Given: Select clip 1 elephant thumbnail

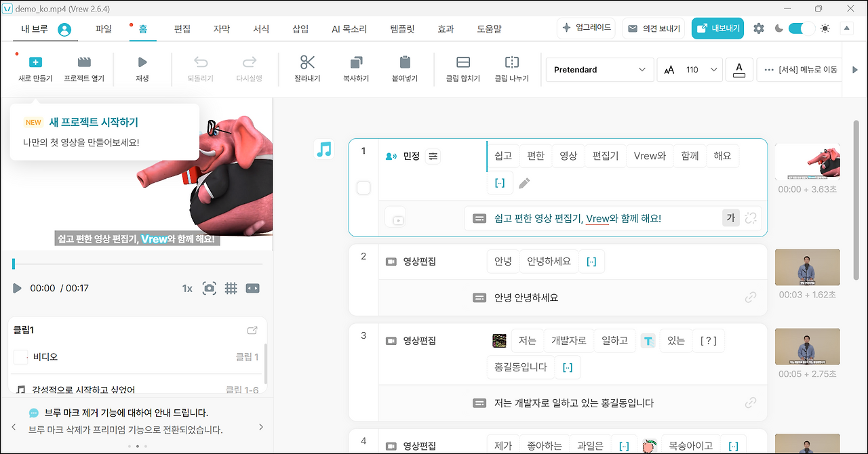Looking at the screenshot, I should pos(808,161).
